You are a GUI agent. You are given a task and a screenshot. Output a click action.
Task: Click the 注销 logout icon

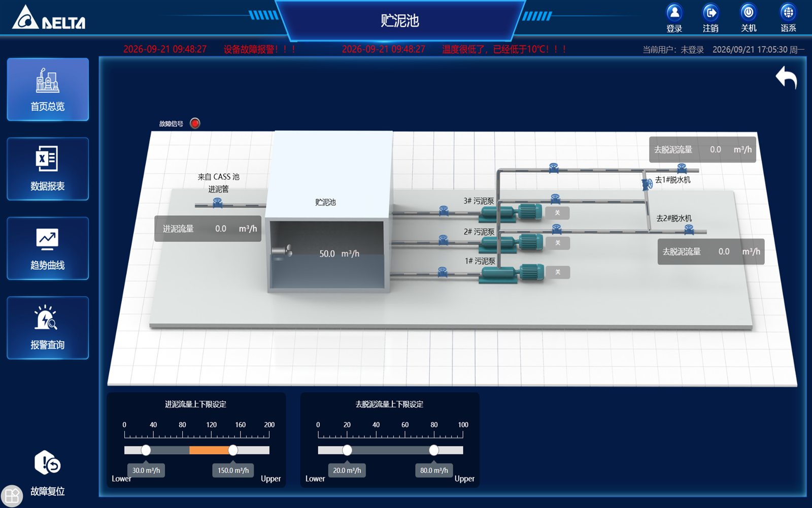[710, 12]
